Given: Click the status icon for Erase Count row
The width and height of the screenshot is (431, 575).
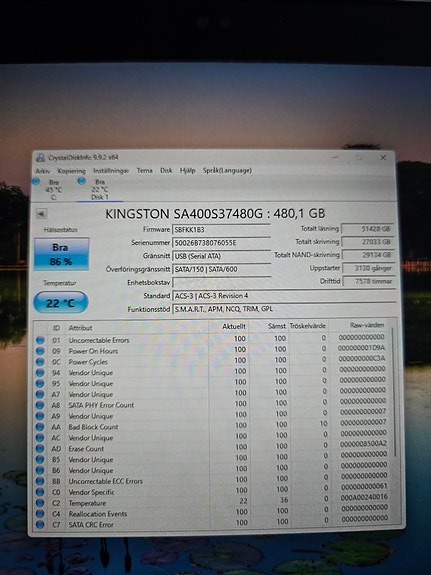Looking at the screenshot, I should 40,449.
